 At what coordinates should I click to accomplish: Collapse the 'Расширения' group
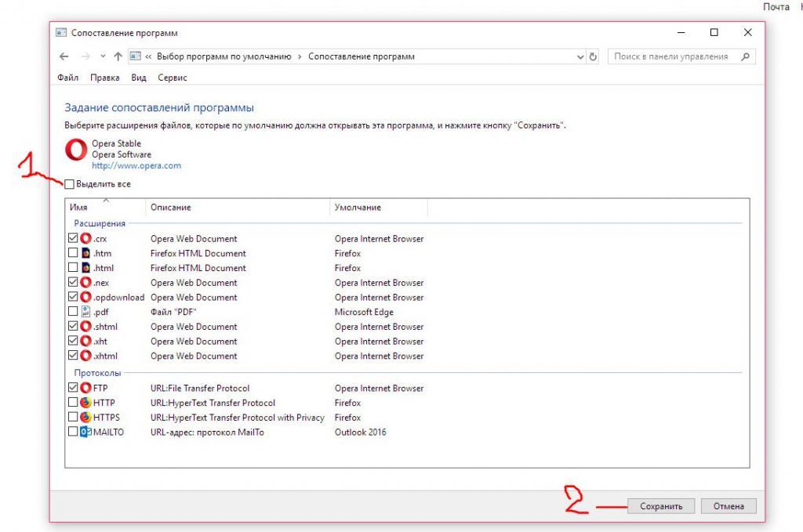(x=100, y=223)
